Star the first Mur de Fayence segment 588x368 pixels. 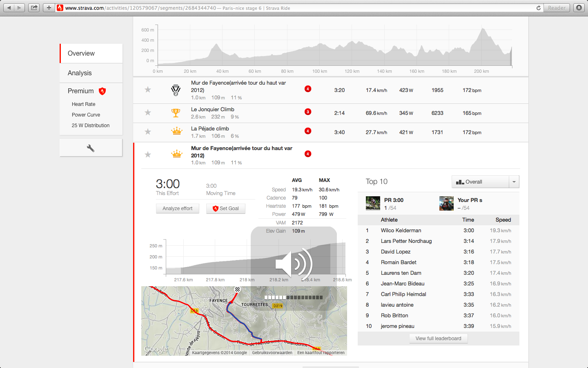pyautogui.click(x=148, y=90)
